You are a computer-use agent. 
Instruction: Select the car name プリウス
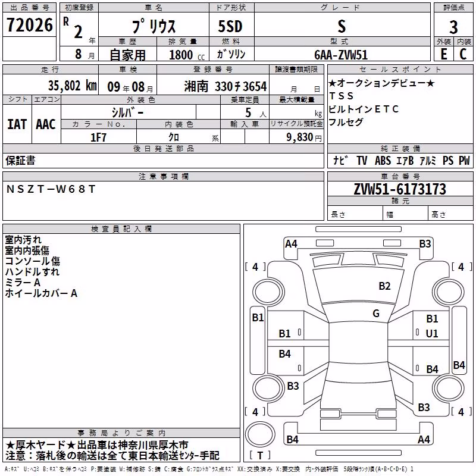(x=154, y=26)
